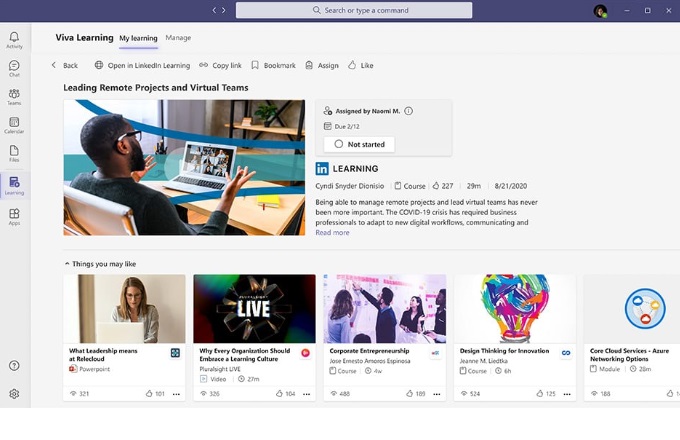
Task: Open the Pluralsight LIVE video thumbnail
Action: [x=255, y=309]
